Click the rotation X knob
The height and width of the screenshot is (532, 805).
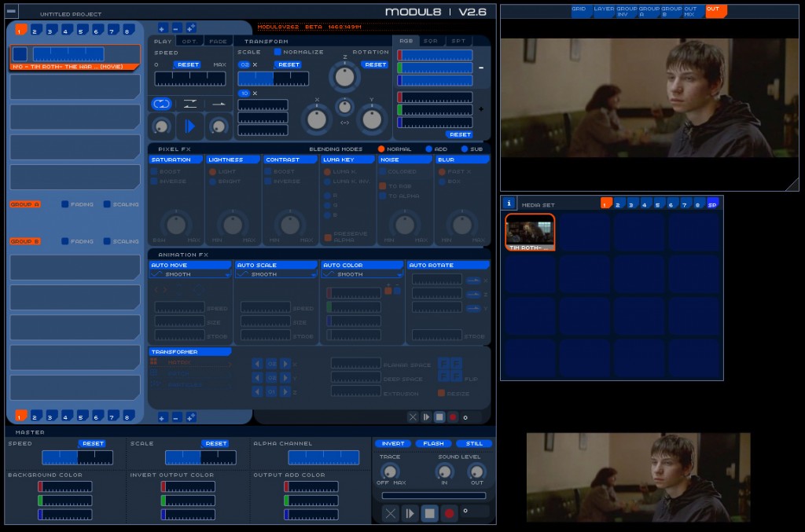(317, 119)
